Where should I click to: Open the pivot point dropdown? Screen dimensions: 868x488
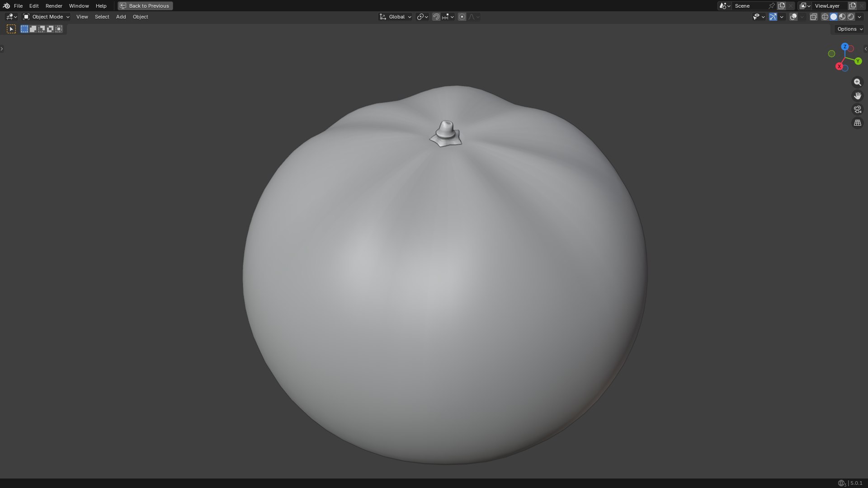point(422,17)
